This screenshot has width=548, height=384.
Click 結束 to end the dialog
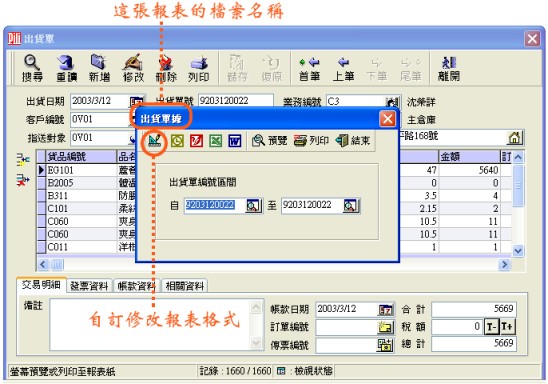click(x=353, y=140)
